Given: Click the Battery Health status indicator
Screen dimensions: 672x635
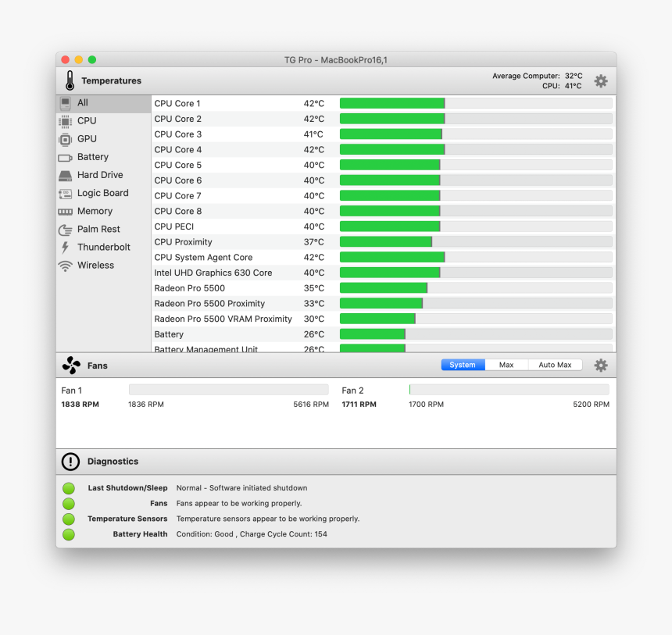Looking at the screenshot, I should 69,534.
